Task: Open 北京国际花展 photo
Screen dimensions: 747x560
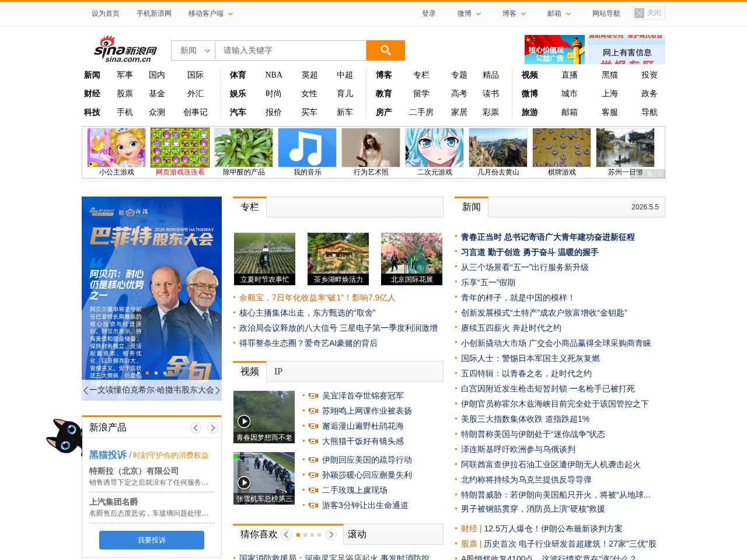Action: pyautogui.click(x=411, y=259)
